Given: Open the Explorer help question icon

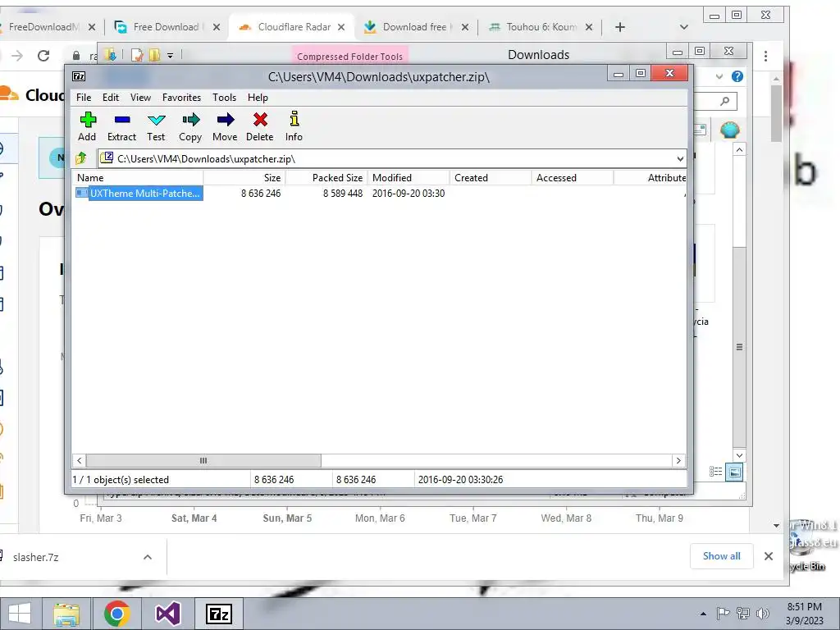Looking at the screenshot, I should [x=737, y=76].
